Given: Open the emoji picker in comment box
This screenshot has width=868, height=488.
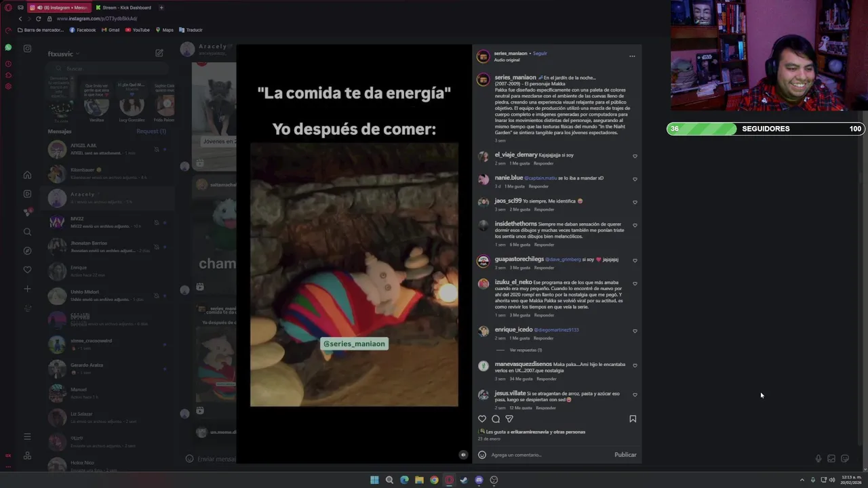Looking at the screenshot, I should point(482,455).
